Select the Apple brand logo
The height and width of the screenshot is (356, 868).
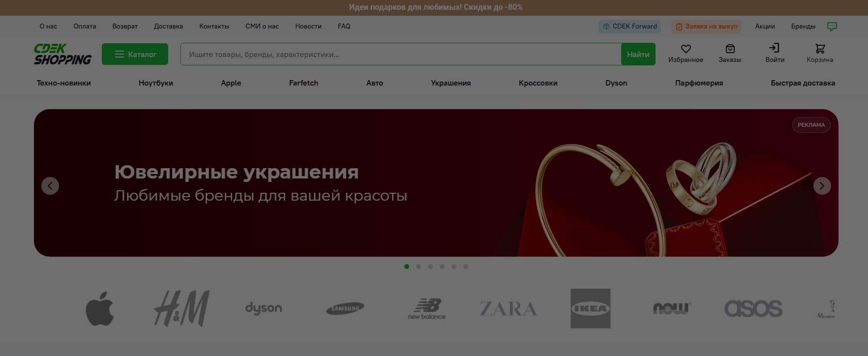tap(99, 308)
